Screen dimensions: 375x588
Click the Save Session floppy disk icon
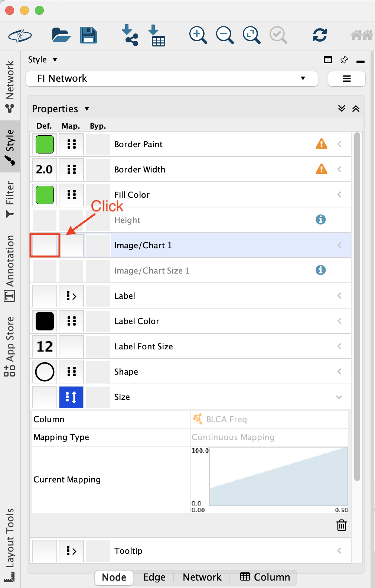click(88, 35)
